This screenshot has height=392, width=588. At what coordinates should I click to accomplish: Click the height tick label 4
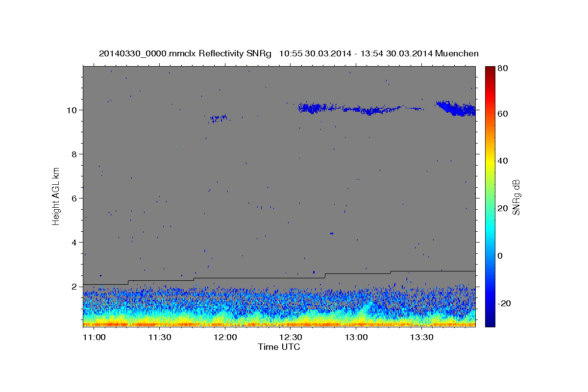pyautogui.click(x=74, y=243)
